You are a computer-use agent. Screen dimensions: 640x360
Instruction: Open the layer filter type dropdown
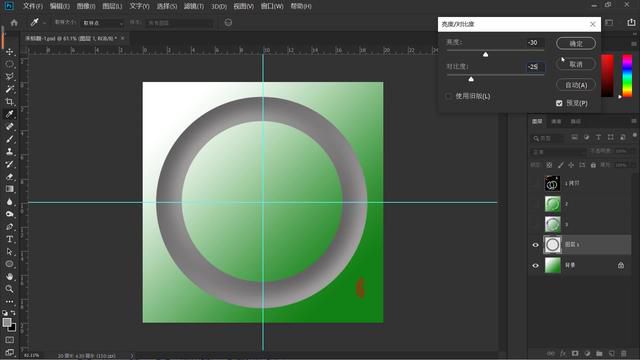click(x=549, y=138)
